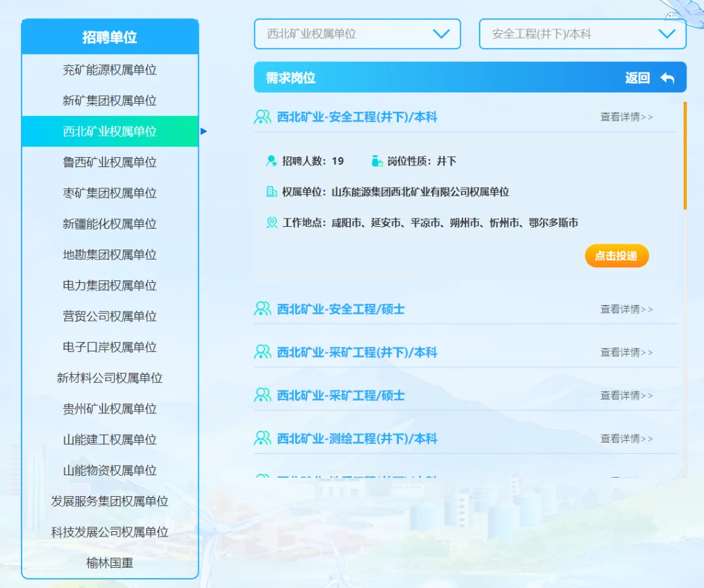
Task: Open 山能物资权属单位 entry
Action: 110,471
